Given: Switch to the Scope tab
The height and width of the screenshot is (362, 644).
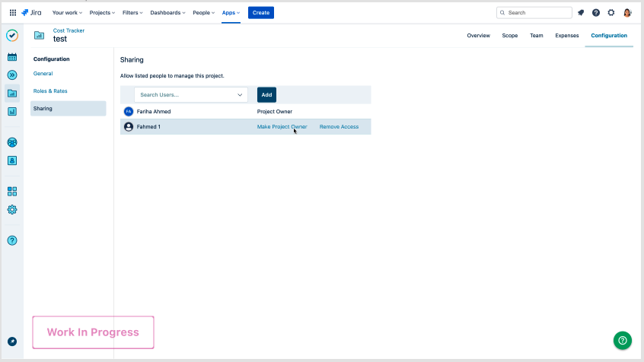Looking at the screenshot, I should (x=510, y=36).
